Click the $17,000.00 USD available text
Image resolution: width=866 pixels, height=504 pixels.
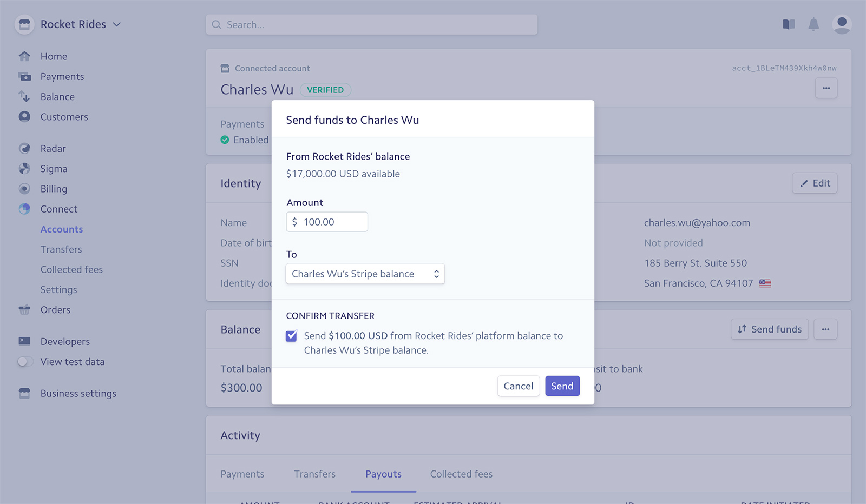tap(343, 174)
